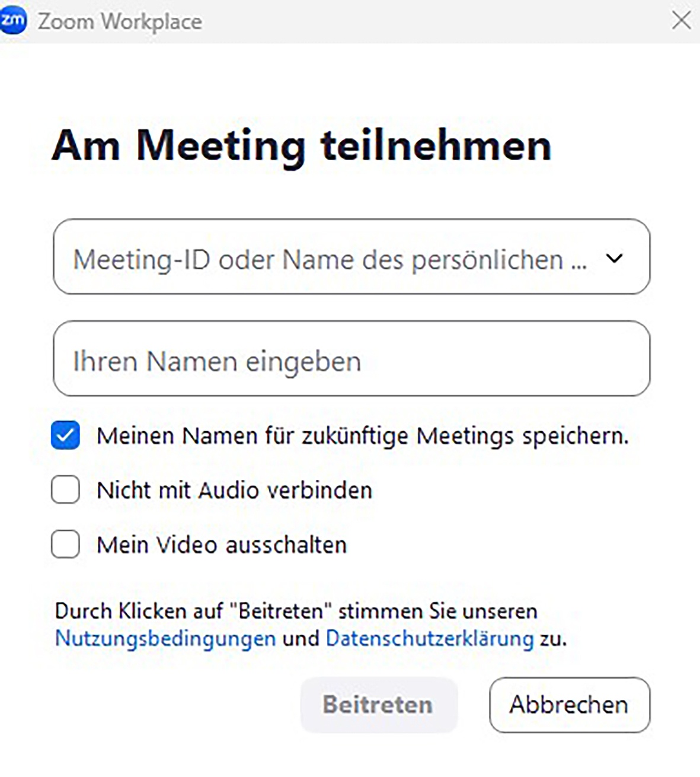Open the Nutzungsbedingungen link
Viewport: 700px width, 777px height.
coord(165,639)
